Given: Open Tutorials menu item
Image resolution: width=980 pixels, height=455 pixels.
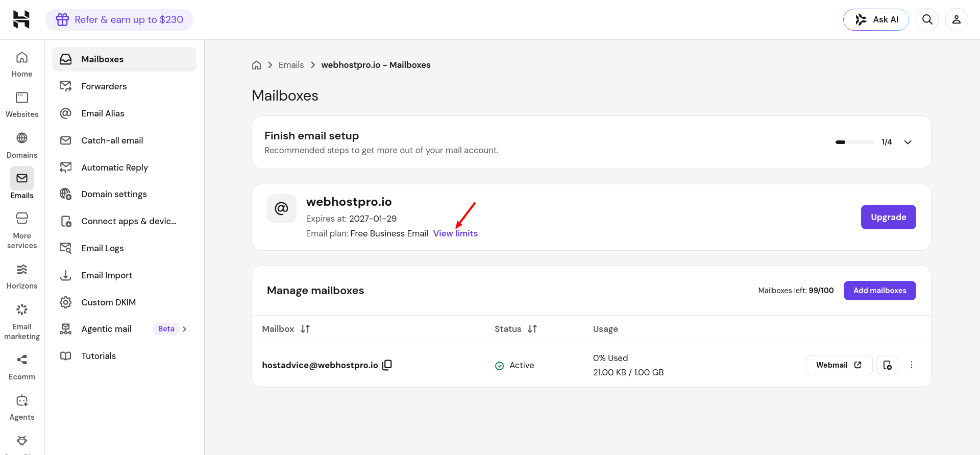Looking at the screenshot, I should click(x=124, y=356).
